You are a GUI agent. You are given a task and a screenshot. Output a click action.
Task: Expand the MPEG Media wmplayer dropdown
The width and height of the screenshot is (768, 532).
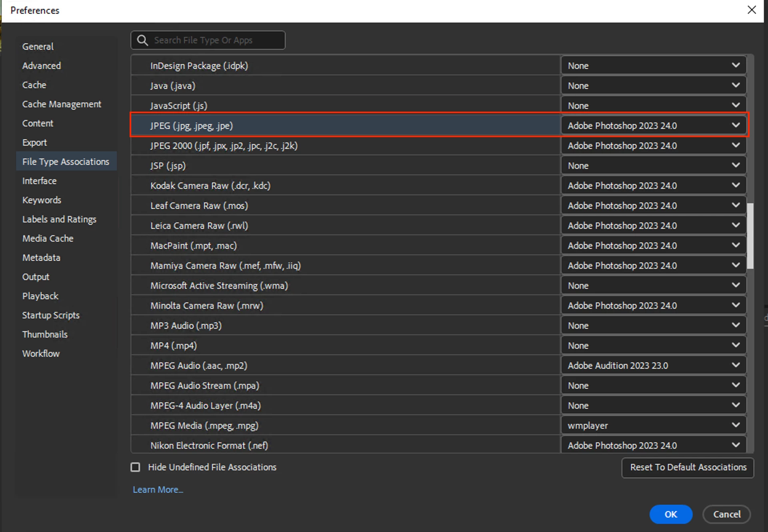[654, 426]
